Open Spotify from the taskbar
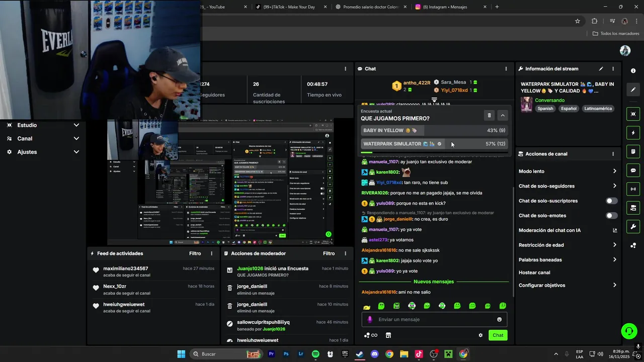Viewport: 644px width, 362px height. pos(315,354)
